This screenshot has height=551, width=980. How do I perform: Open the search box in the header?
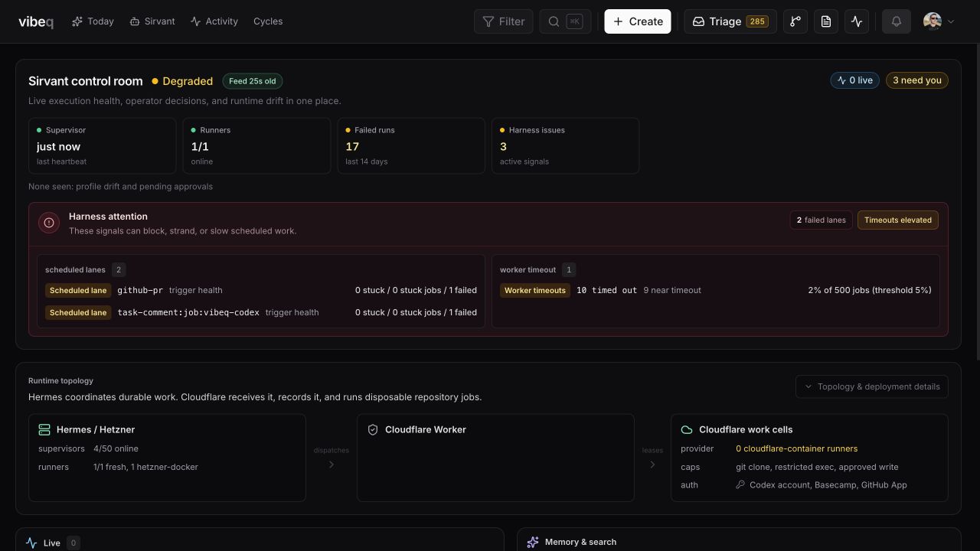tap(565, 21)
